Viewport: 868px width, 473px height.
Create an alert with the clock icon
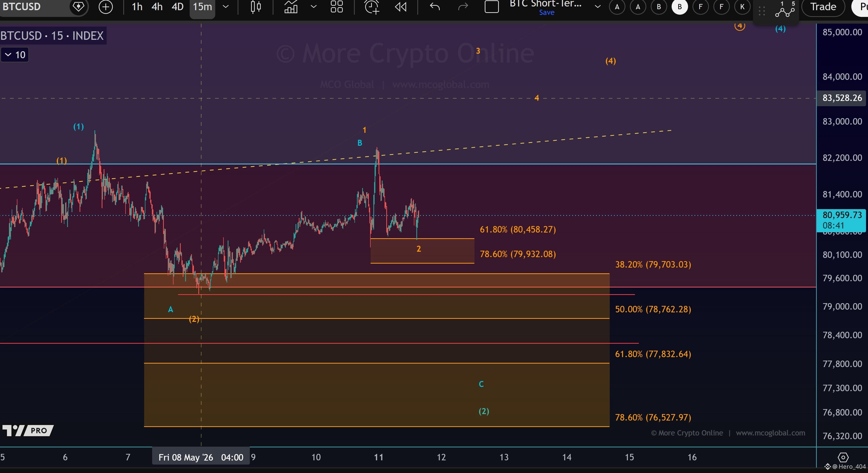(x=372, y=7)
